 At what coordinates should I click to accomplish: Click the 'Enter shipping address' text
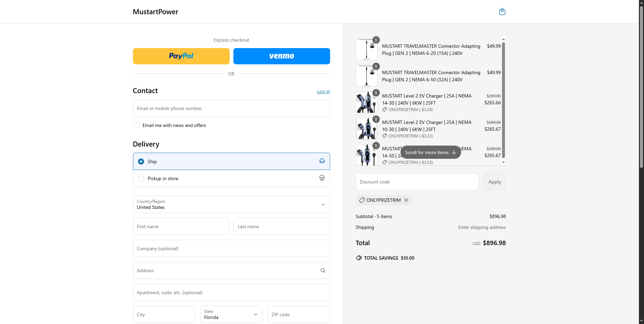[x=482, y=227]
